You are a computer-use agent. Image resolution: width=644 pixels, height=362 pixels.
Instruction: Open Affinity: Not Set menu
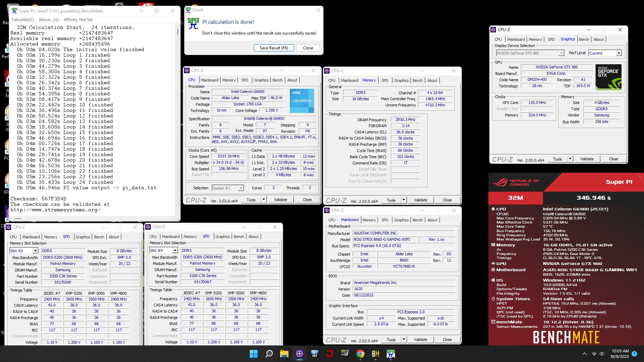pos(78,20)
